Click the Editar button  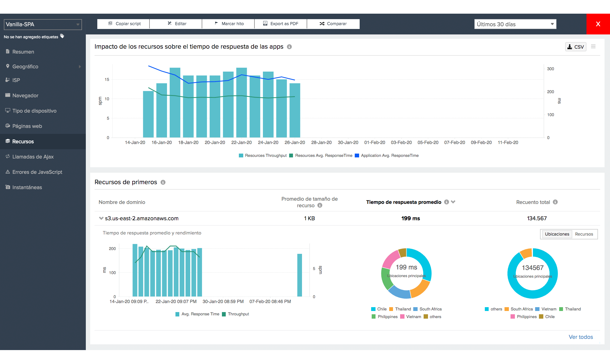click(x=176, y=24)
